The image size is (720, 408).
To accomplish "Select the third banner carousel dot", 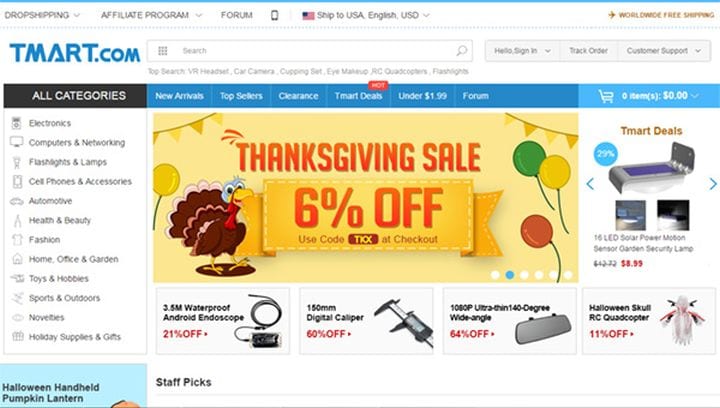I will pyautogui.click(x=524, y=275).
